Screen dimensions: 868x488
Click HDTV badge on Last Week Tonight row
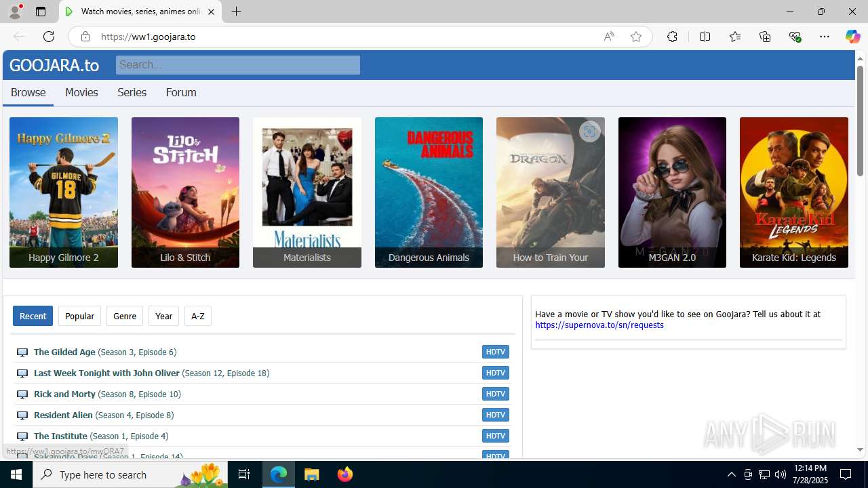point(496,373)
